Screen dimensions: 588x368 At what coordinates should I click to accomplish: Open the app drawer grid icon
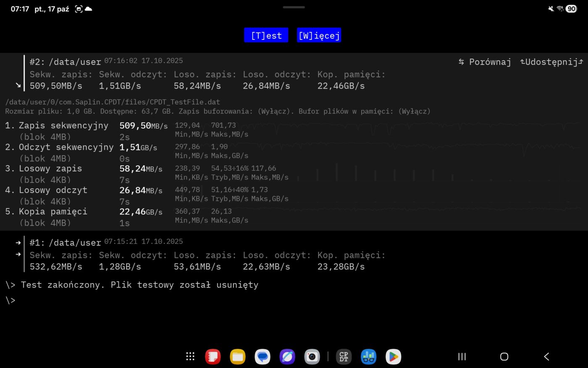190,357
